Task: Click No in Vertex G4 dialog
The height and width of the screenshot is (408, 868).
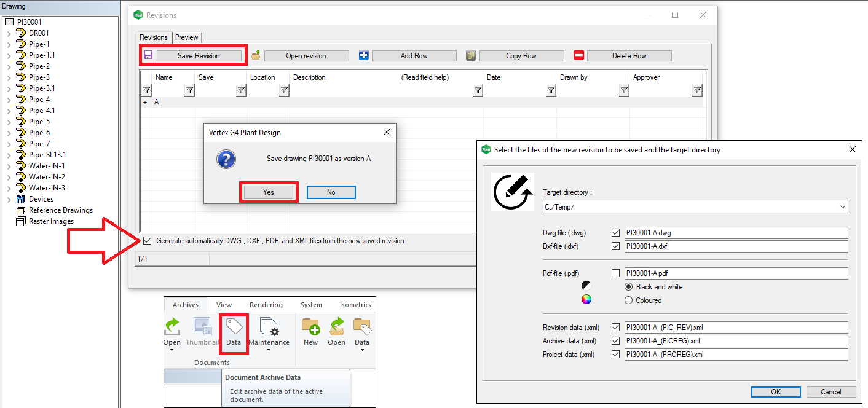Action: [x=331, y=192]
